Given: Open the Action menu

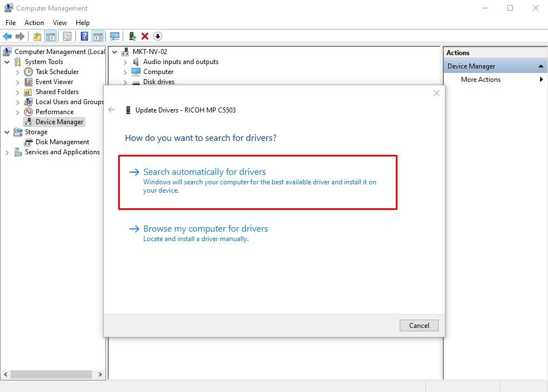Looking at the screenshot, I should [34, 23].
